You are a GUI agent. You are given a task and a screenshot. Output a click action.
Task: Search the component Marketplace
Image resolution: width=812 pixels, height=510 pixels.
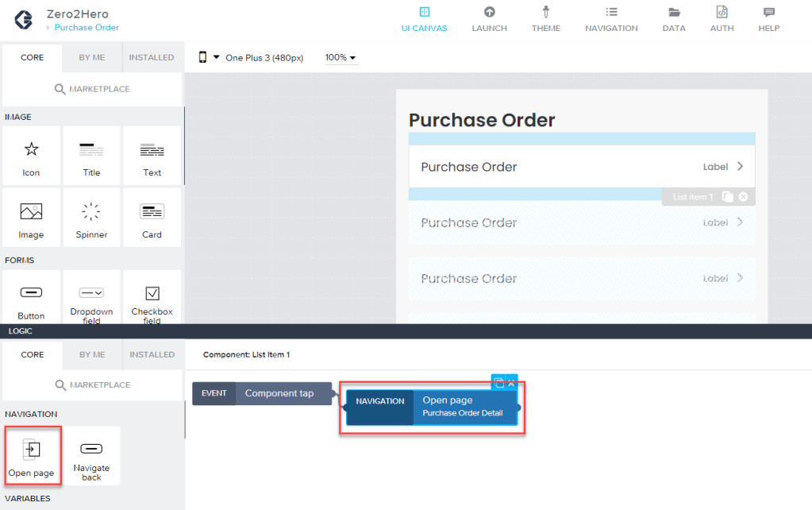point(92,89)
